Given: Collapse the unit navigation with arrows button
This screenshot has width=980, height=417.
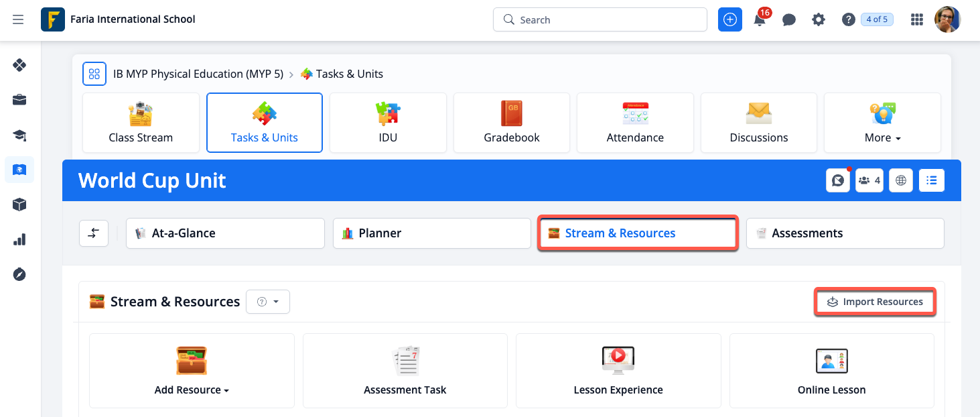Looking at the screenshot, I should tap(94, 233).
